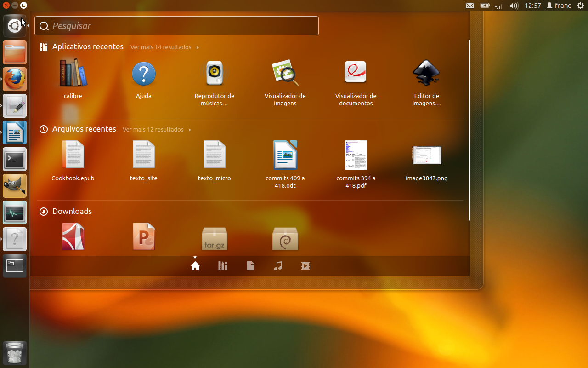Open the Visualizador de imagens app
The image size is (588, 368).
point(285,74)
